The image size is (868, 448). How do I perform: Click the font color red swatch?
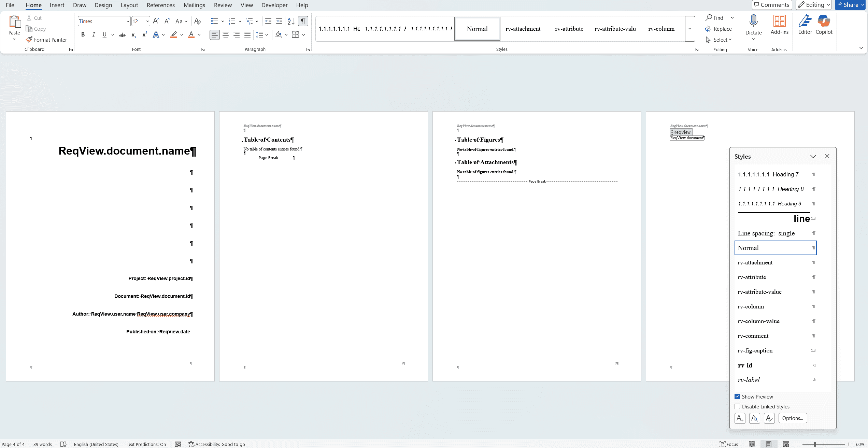pyautogui.click(x=191, y=35)
